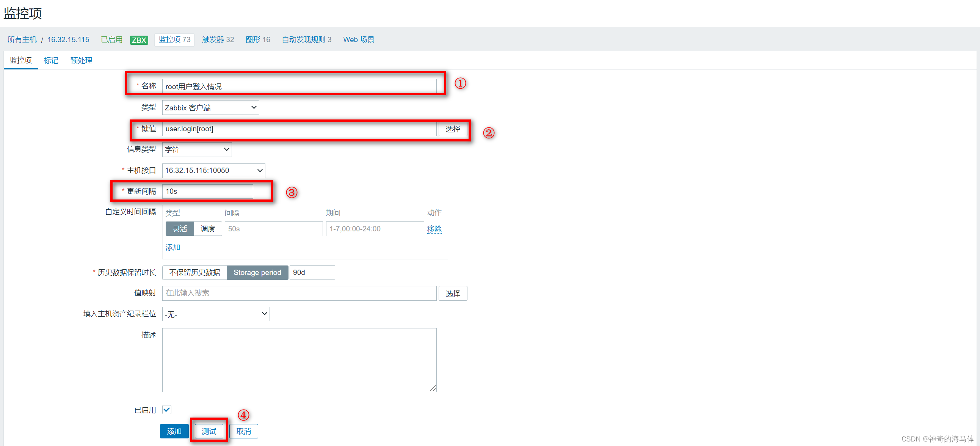Open the 类型 Zabbix 客户端 dropdown
The image size is (980, 446).
point(210,108)
